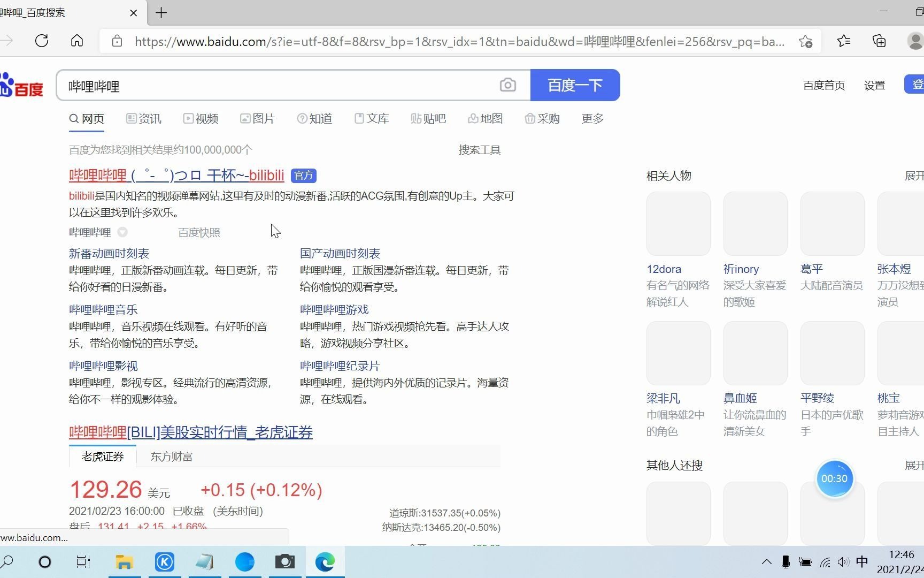Open Cortana circle icon on taskbar
This screenshot has width=924, height=578.
(x=45, y=562)
